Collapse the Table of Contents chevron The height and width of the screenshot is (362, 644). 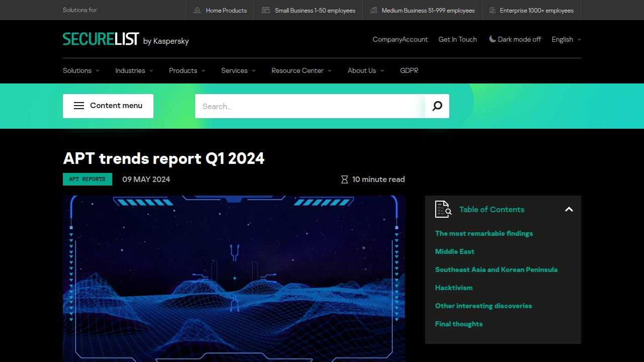pyautogui.click(x=569, y=209)
